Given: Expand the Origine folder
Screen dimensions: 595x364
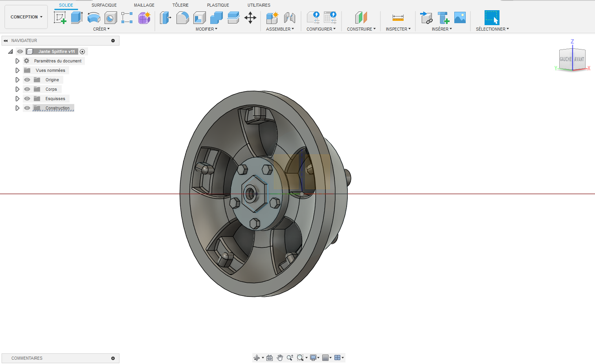Looking at the screenshot, I should [17, 80].
